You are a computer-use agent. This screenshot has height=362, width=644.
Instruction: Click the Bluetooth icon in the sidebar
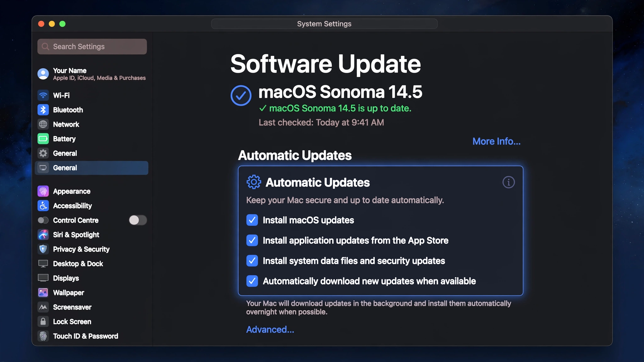[43, 110]
